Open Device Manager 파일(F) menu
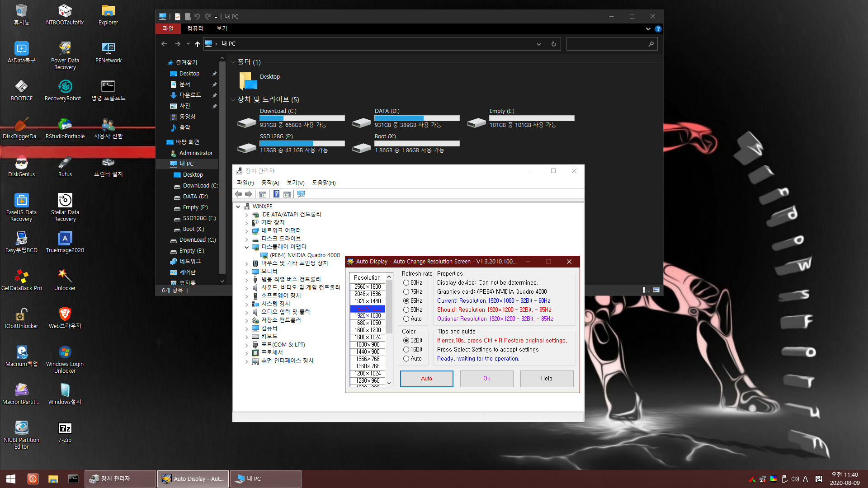Image resolution: width=868 pixels, height=488 pixels. click(245, 183)
